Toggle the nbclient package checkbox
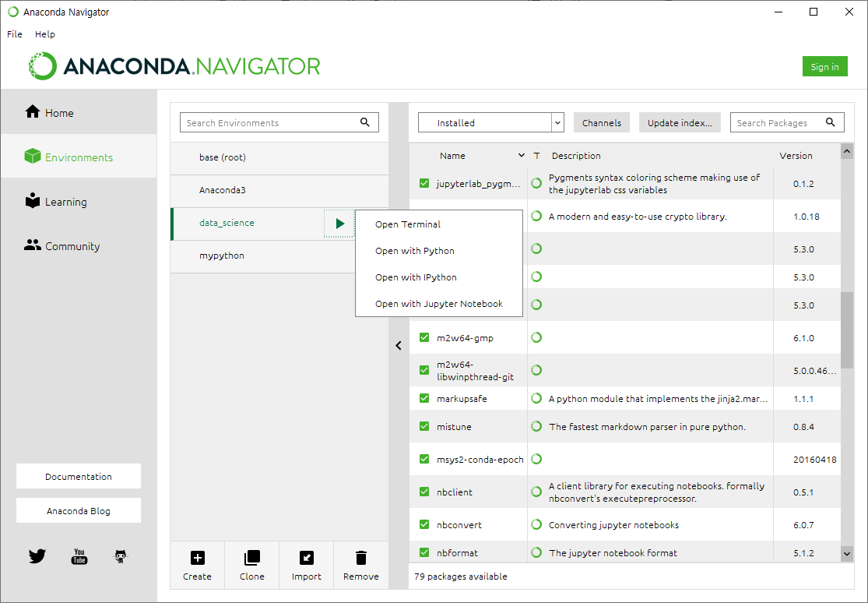This screenshot has height=603, width=868. coord(424,492)
